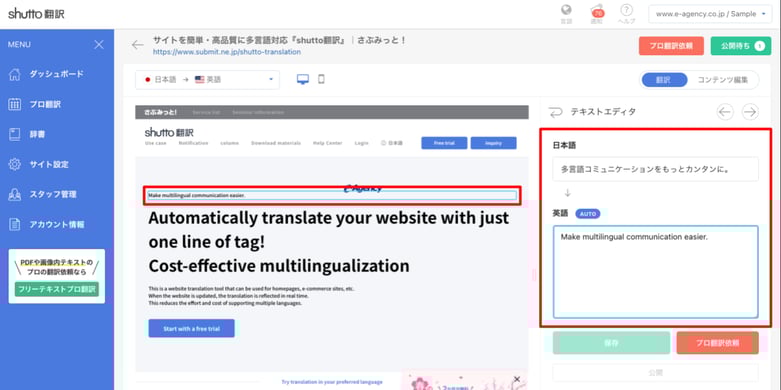Click the red プロ翻訳依頼 button at top
781x390 pixels.
click(x=671, y=46)
